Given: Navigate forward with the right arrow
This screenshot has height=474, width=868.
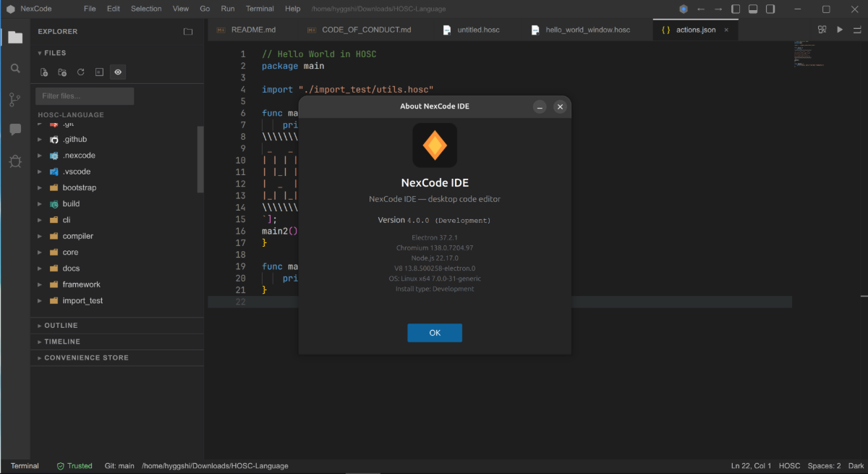Looking at the screenshot, I should pos(718,9).
